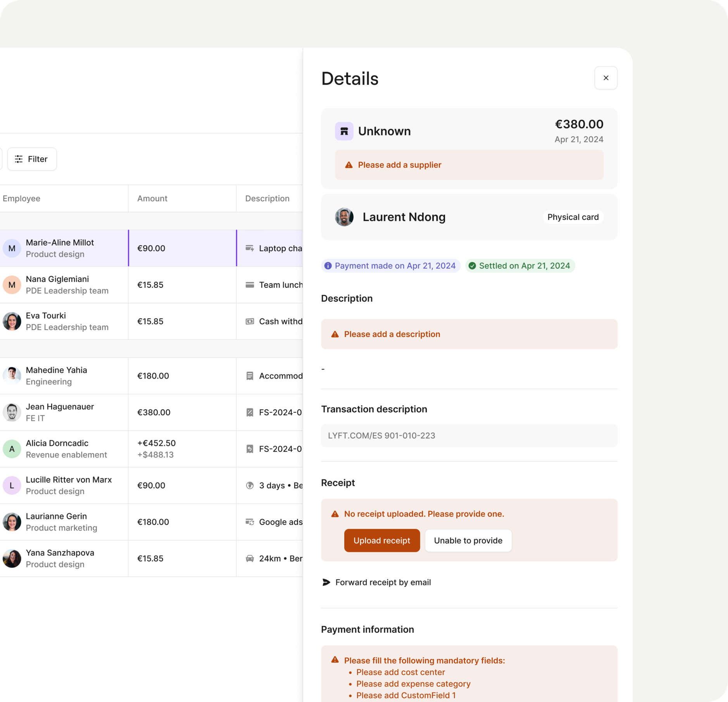The width and height of the screenshot is (728, 702).
Task: Choose Unable to provide receipt
Action: coord(468,540)
